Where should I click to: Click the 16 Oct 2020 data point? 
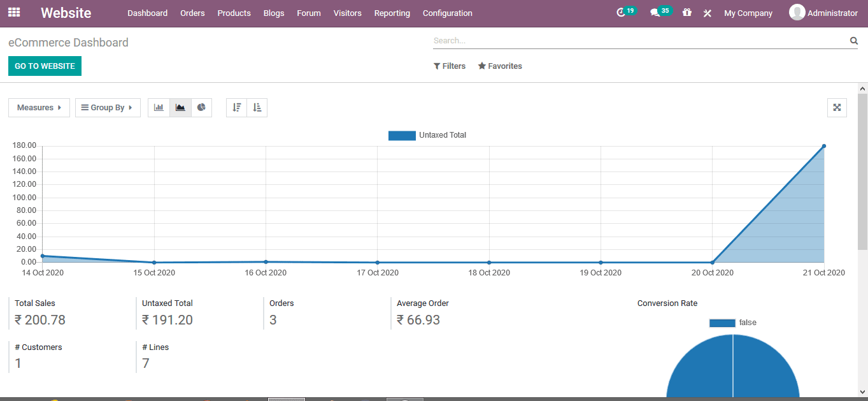tap(266, 261)
